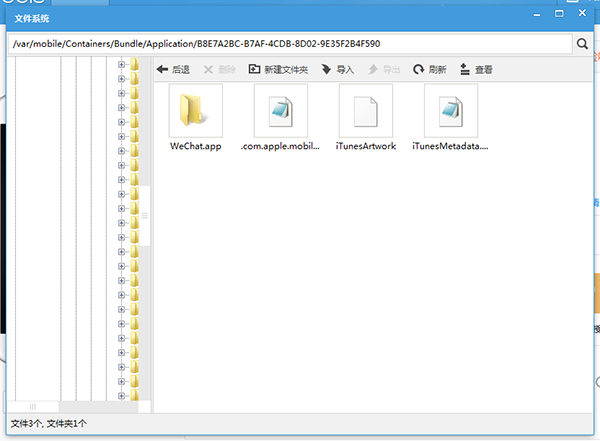Select the iTunesMetadata file
Viewport: 600px width, 441px height.
tap(450, 118)
